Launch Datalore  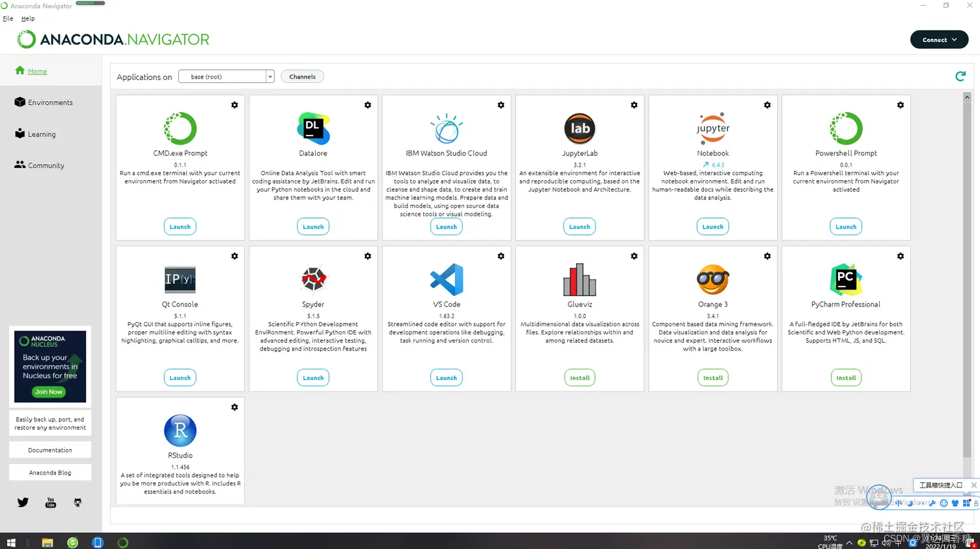[x=313, y=227]
